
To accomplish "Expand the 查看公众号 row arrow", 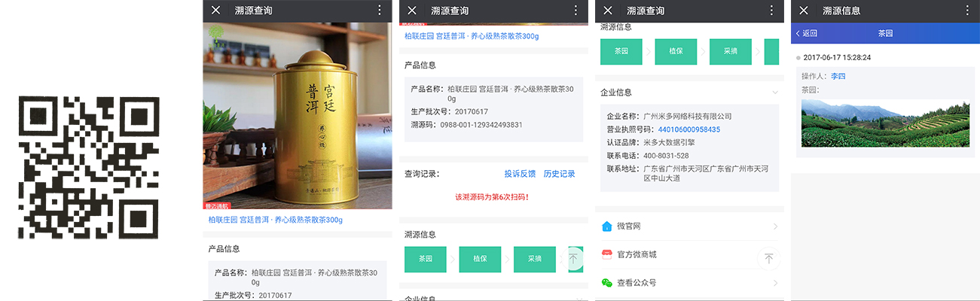I will 775,283.
